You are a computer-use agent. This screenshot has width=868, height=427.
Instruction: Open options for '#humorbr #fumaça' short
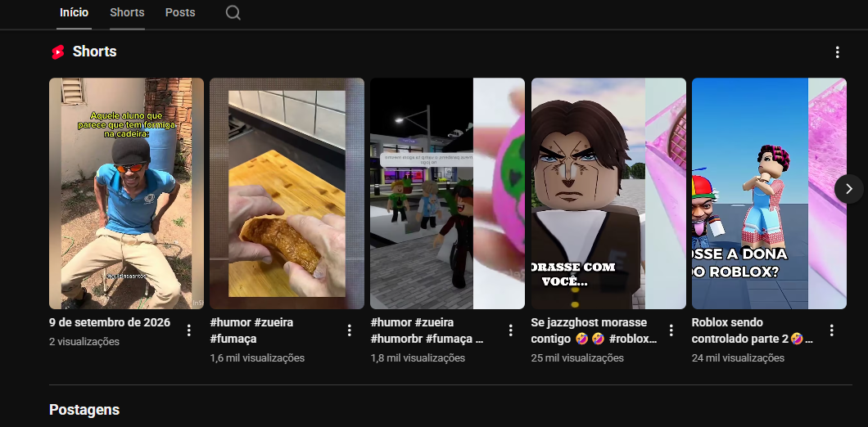pyautogui.click(x=510, y=330)
